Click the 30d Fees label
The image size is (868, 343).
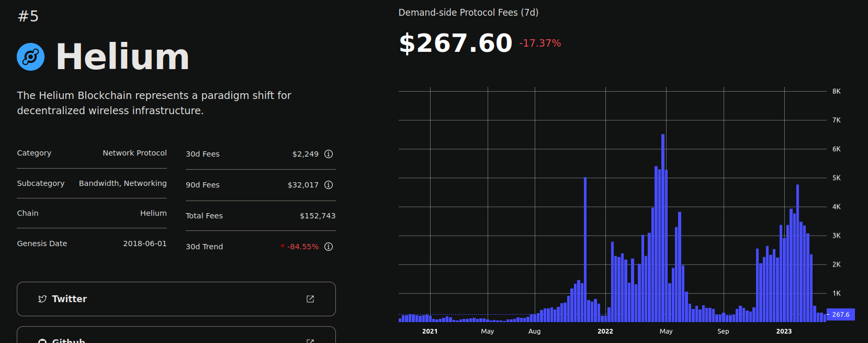click(x=202, y=154)
